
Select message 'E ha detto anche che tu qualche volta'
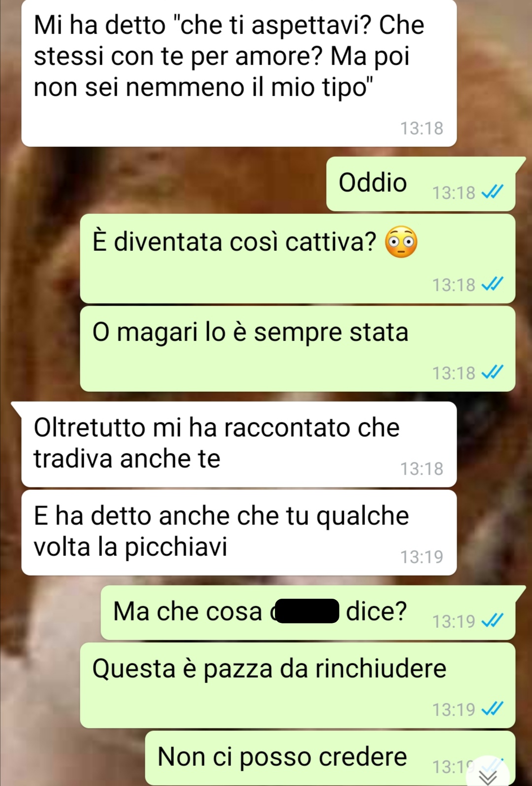[239, 533]
